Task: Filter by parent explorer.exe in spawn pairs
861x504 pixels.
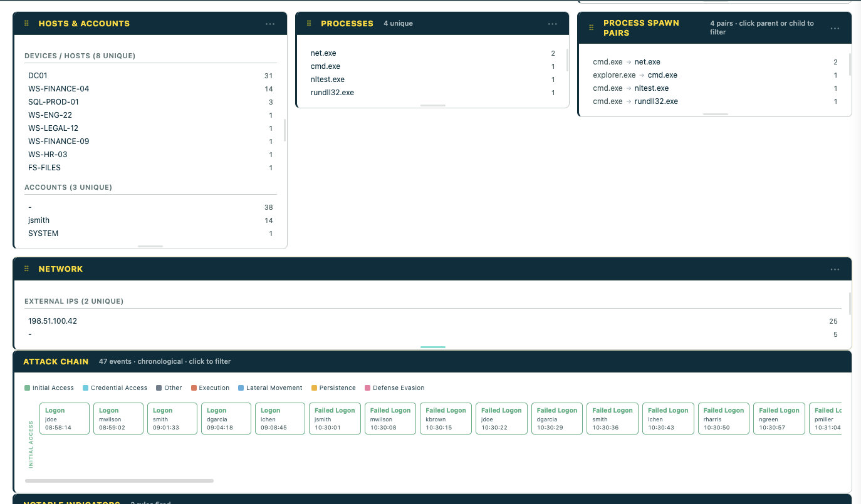Action: click(614, 75)
